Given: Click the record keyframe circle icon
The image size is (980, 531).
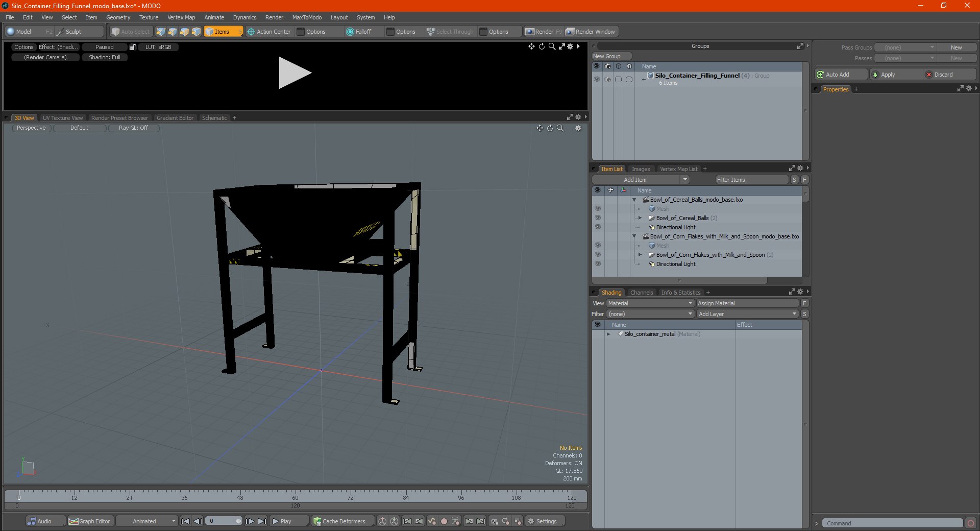Looking at the screenshot, I should tap(444, 521).
